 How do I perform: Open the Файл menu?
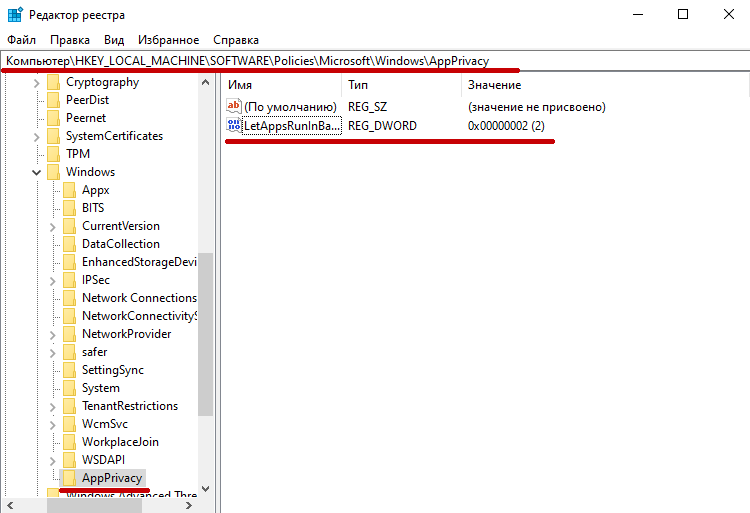[x=22, y=40]
